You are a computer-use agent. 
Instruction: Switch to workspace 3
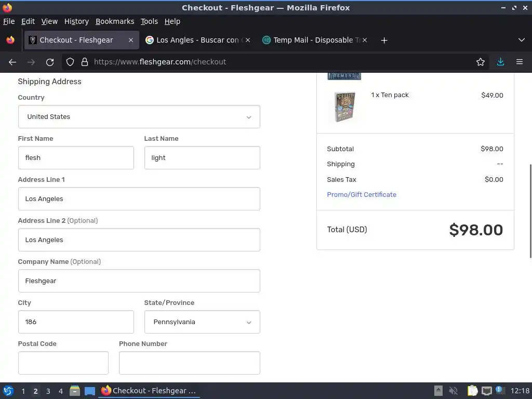[48, 391]
